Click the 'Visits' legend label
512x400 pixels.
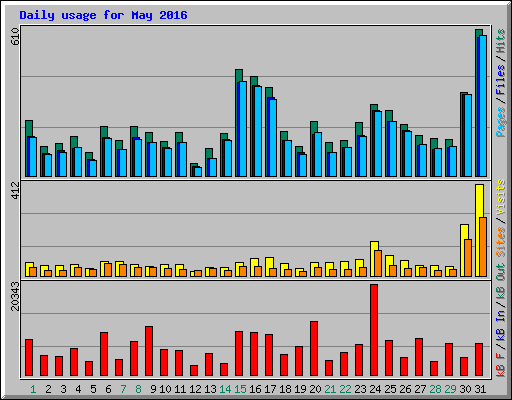click(x=501, y=197)
